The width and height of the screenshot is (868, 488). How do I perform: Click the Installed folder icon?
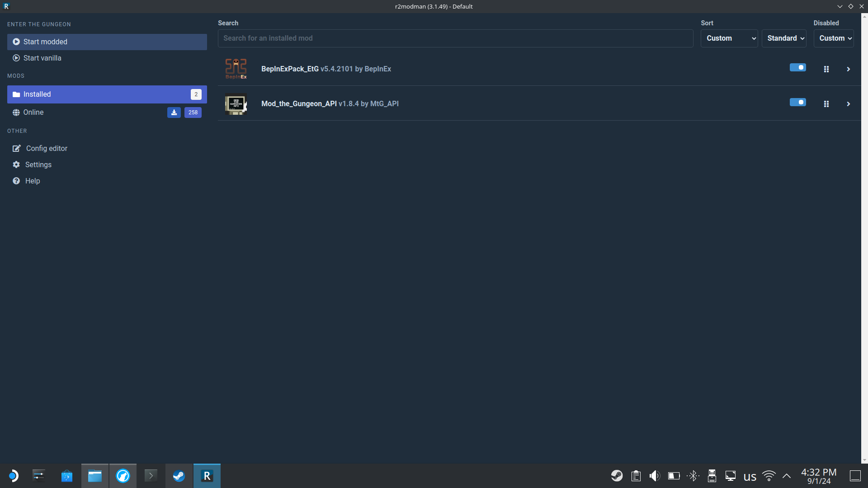pyautogui.click(x=16, y=94)
